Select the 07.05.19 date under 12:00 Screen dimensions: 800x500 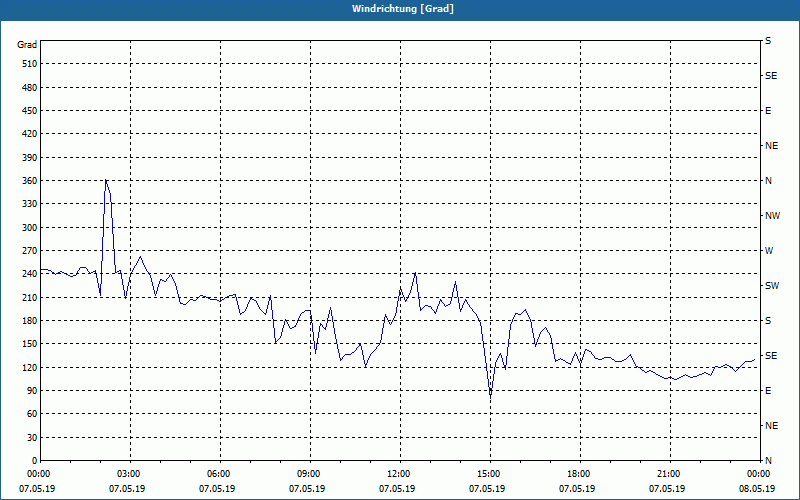pos(397,489)
